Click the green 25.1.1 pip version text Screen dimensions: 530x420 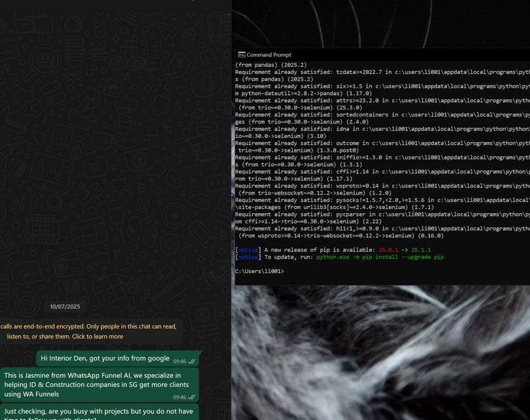pyautogui.click(x=421, y=250)
